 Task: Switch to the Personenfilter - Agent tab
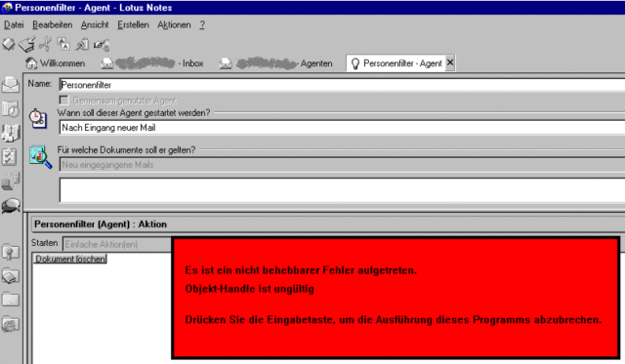point(400,63)
